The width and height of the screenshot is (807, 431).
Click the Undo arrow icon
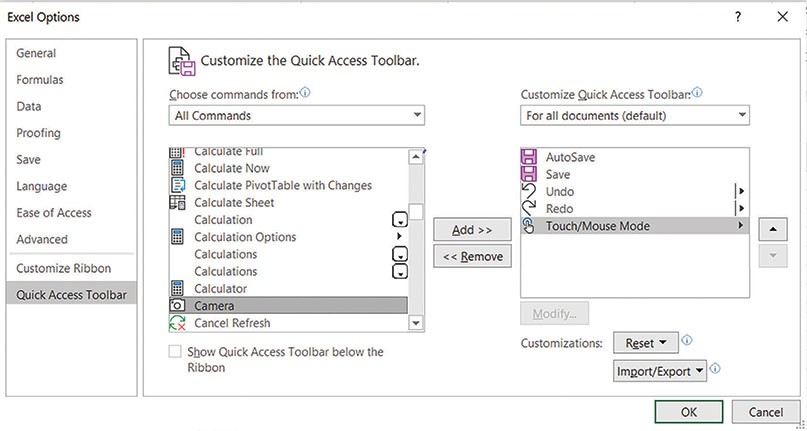pos(529,191)
